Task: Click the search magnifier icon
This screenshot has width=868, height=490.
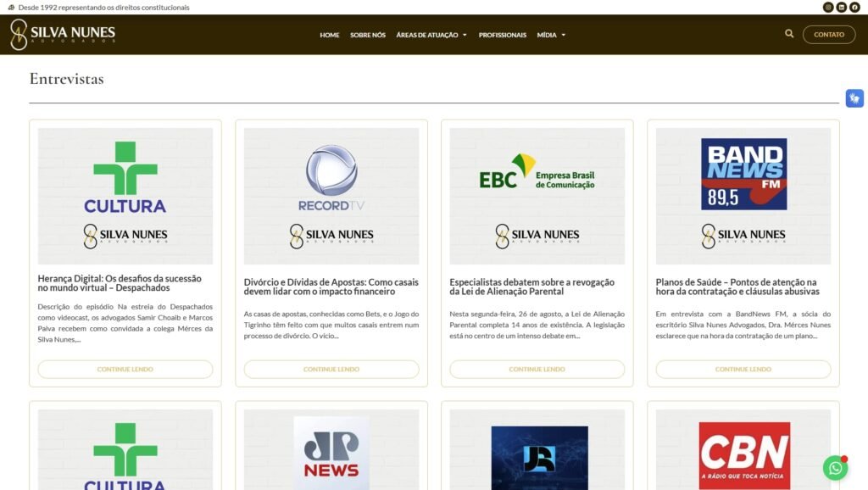Action: (789, 34)
